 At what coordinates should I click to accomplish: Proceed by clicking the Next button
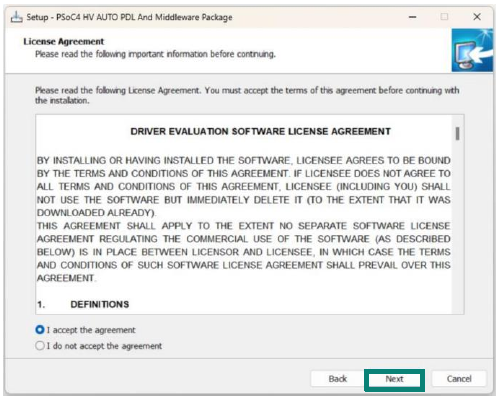click(x=394, y=379)
